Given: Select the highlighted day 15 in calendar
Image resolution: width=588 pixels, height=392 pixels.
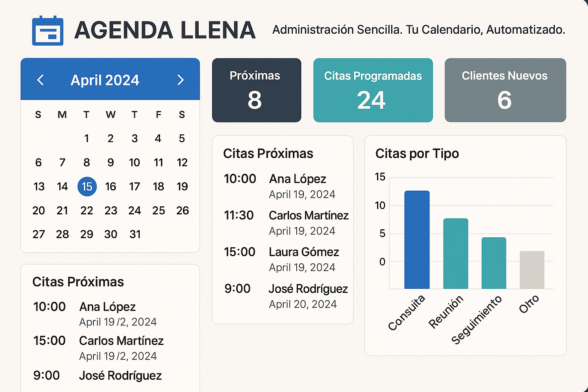Looking at the screenshot, I should point(87,187).
